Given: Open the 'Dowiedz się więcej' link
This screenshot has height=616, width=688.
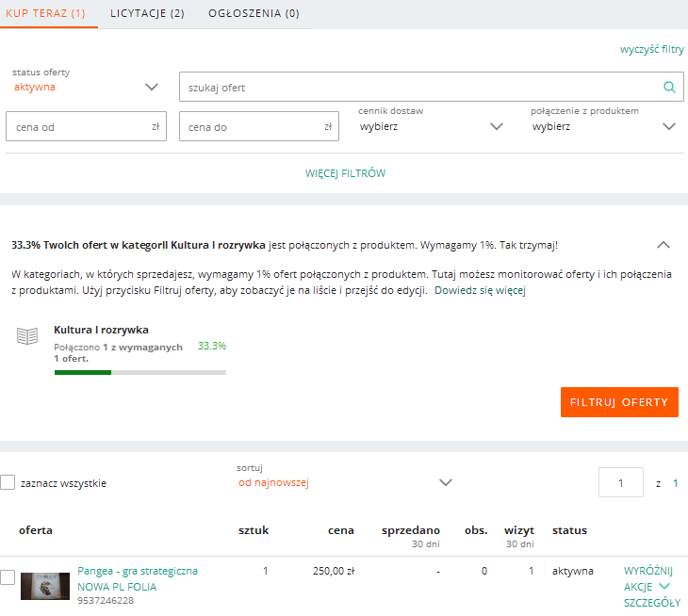Looking at the screenshot, I should pyautogui.click(x=480, y=291).
